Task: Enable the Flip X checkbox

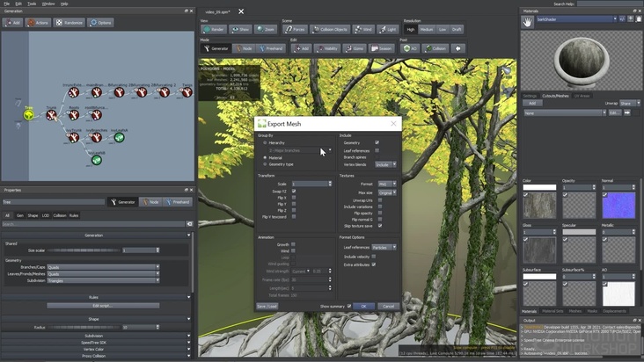Action: click(x=294, y=198)
